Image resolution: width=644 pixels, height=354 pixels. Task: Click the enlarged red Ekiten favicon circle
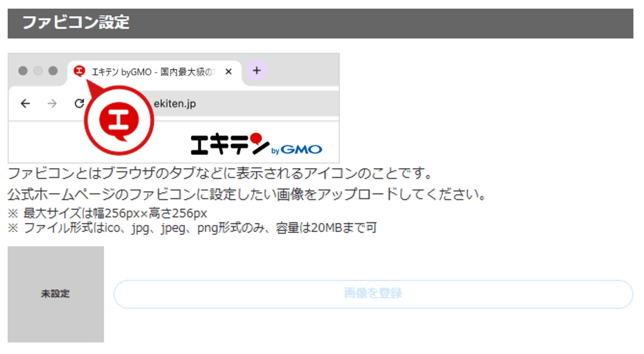[119, 121]
